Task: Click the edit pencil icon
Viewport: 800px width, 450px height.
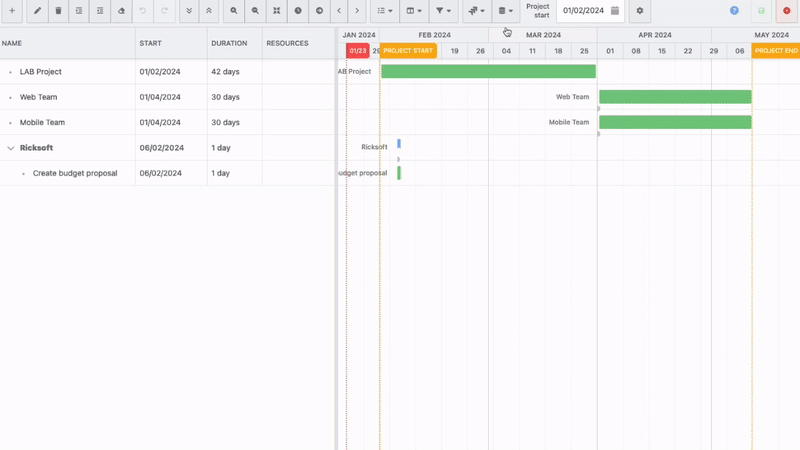Action: tap(37, 11)
